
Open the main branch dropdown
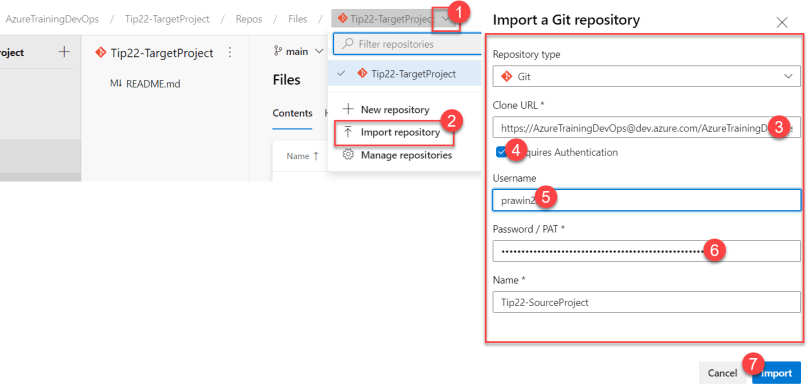pyautogui.click(x=299, y=51)
